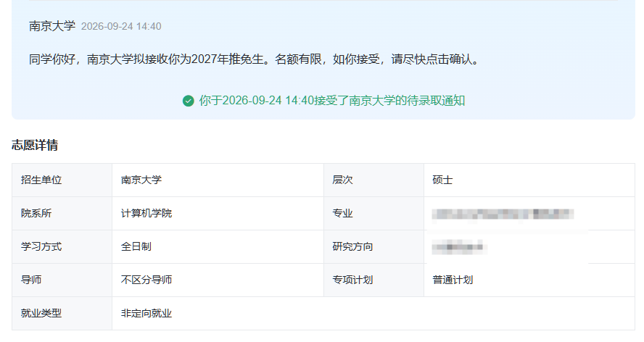The width and height of the screenshot is (644, 342).
Task: Click the 计算机学院 value cell
Action: [218, 214]
